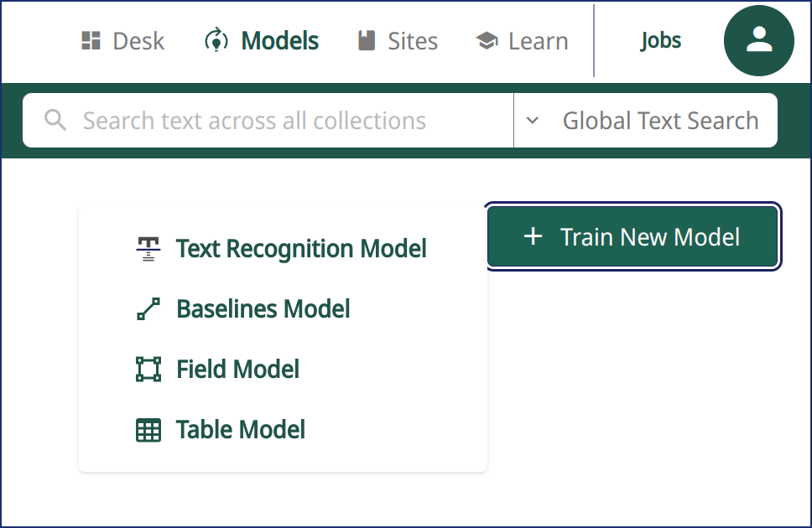Click the Train New Model button

coord(633,236)
